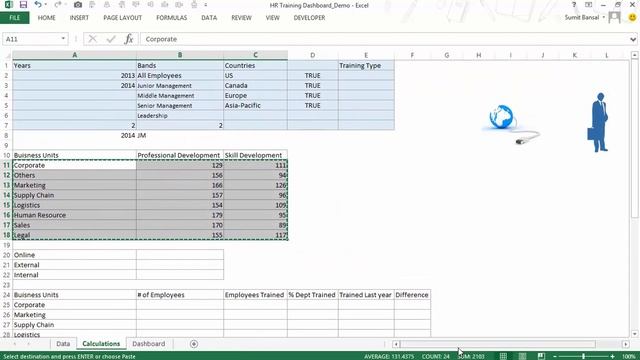
Task: Click the Junior Management cell
Action: coord(180,85)
